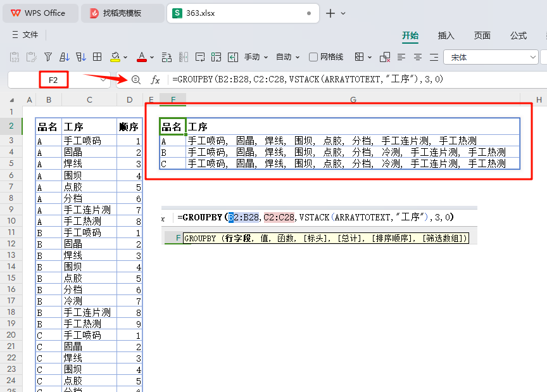Open the filter funnel tool
Image resolution: width=547 pixels, height=392 pixels.
tap(48, 57)
